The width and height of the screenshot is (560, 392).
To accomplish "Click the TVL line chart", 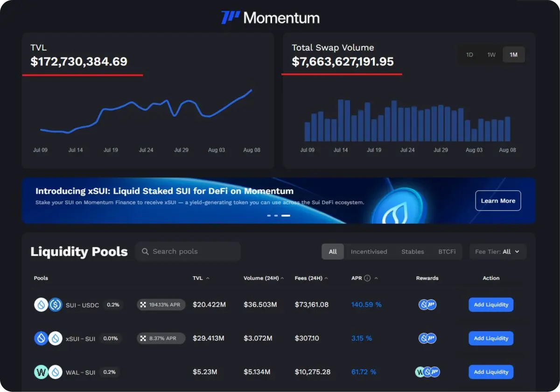I will click(146, 111).
